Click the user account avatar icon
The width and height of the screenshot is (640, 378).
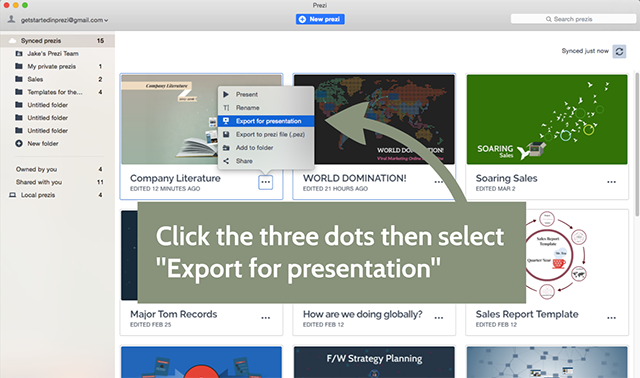pos(11,19)
